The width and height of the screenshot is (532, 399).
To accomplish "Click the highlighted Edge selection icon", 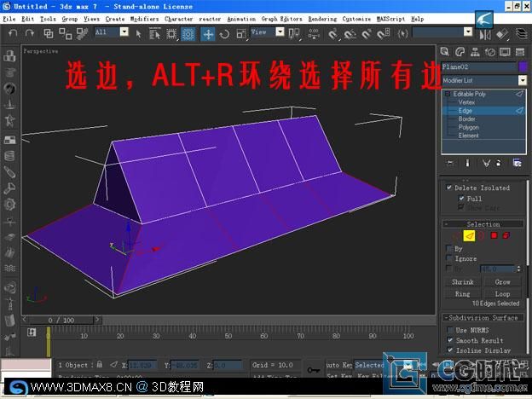I will (468, 234).
